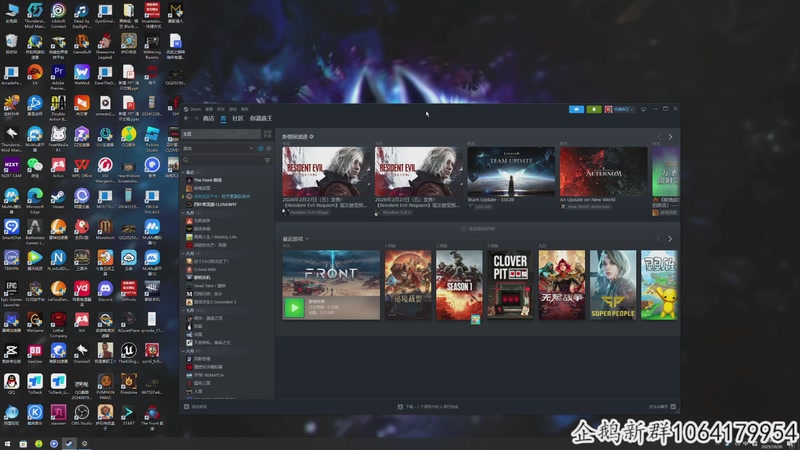
Task: Open the SUPER PEOPLE game card
Action: point(613,285)
